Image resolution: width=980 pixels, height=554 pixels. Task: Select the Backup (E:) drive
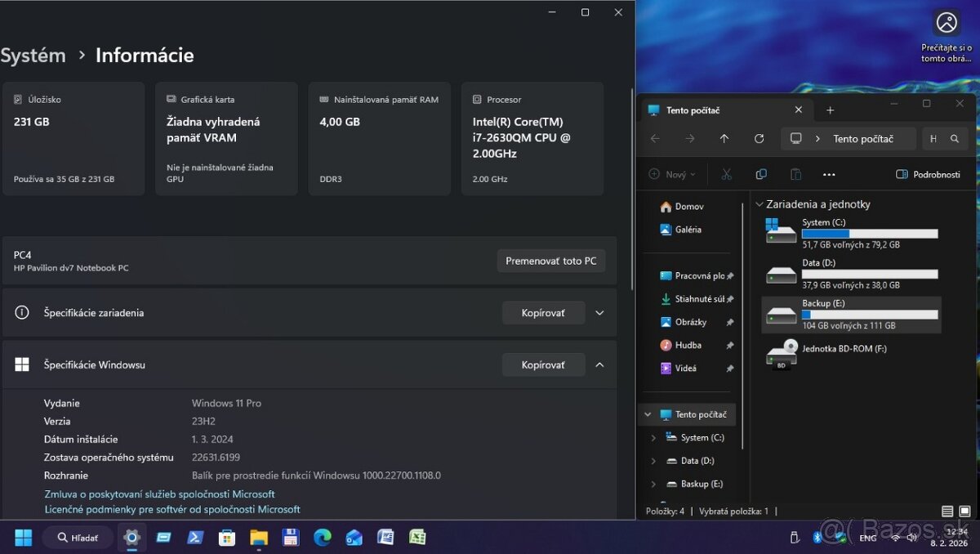(x=850, y=315)
